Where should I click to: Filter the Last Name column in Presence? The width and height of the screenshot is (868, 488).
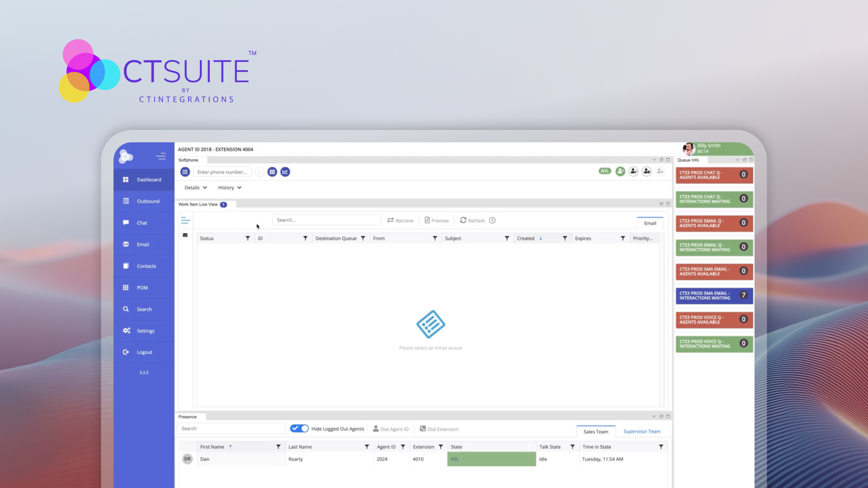point(367,447)
